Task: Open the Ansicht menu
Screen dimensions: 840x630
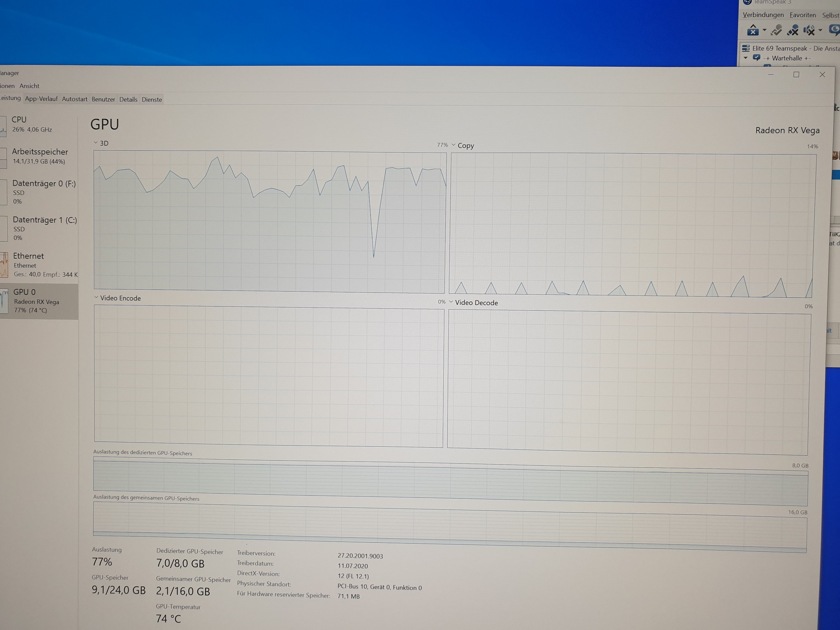Action: pos(29,86)
